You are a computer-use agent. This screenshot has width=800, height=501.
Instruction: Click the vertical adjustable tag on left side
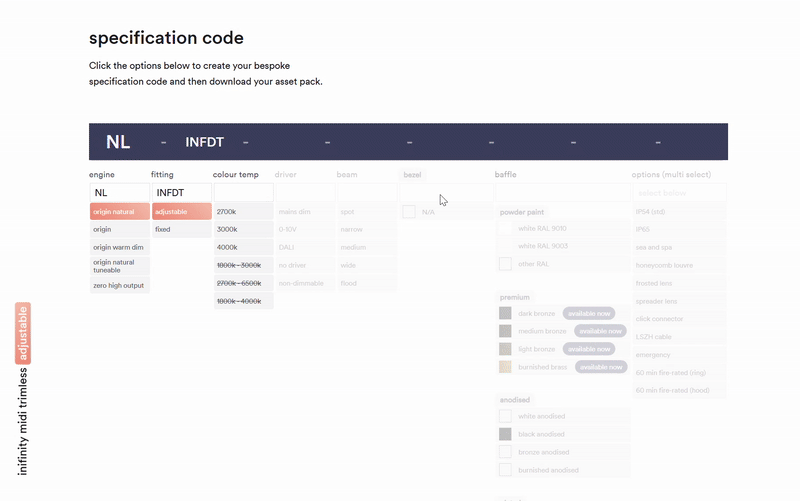[x=23, y=333]
